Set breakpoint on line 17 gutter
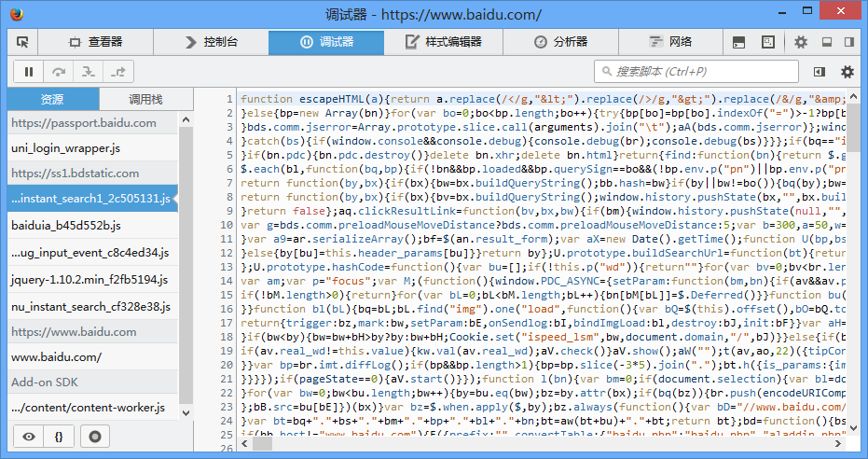This screenshot has height=459, width=868. (x=227, y=323)
